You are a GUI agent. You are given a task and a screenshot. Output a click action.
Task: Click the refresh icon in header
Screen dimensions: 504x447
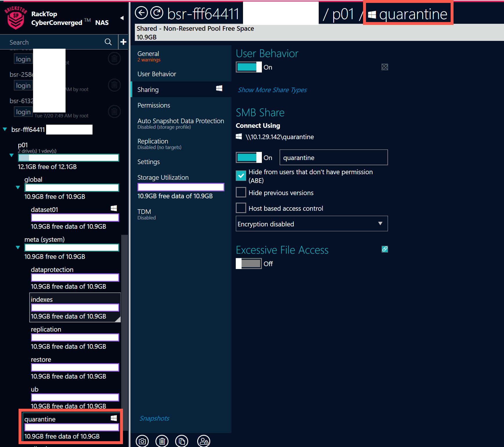point(157,13)
